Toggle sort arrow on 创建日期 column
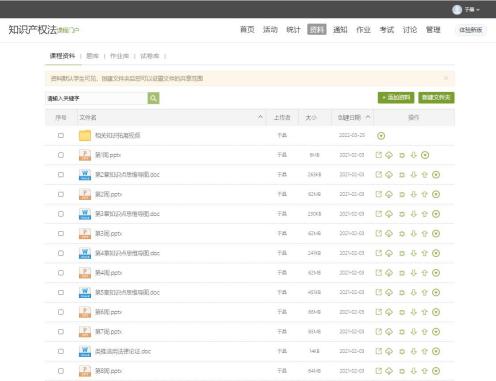This screenshot has height=381, width=496. click(368, 117)
